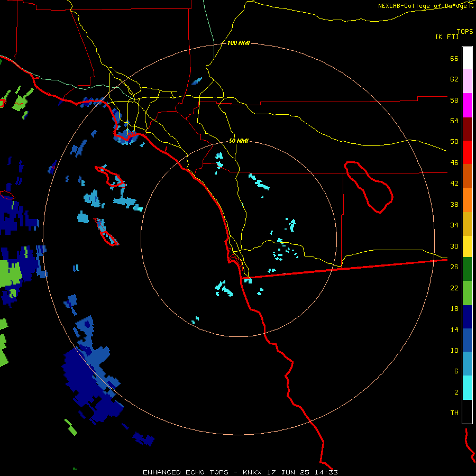Click the "10" scale label
Viewport: 476px width, 476px height.
click(x=454, y=350)
